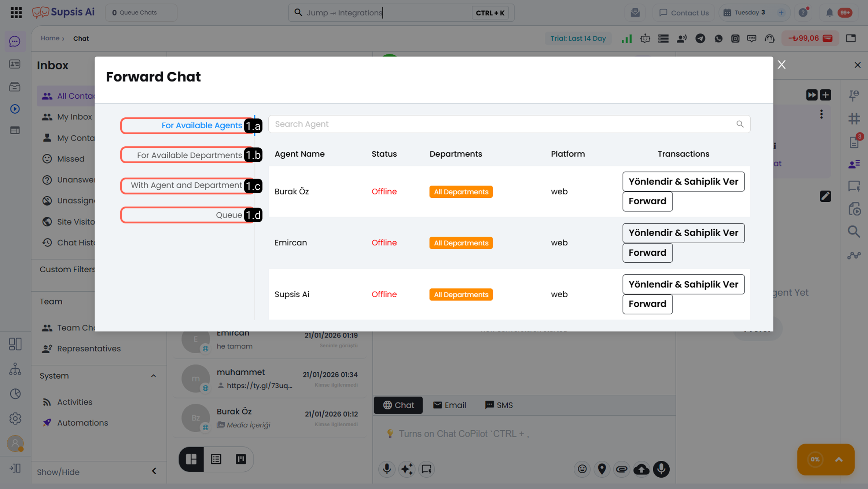Expand the orange progress widget chevron
Image resolution: width=868 pixels, height=489 pixels.
pos(839,460)
